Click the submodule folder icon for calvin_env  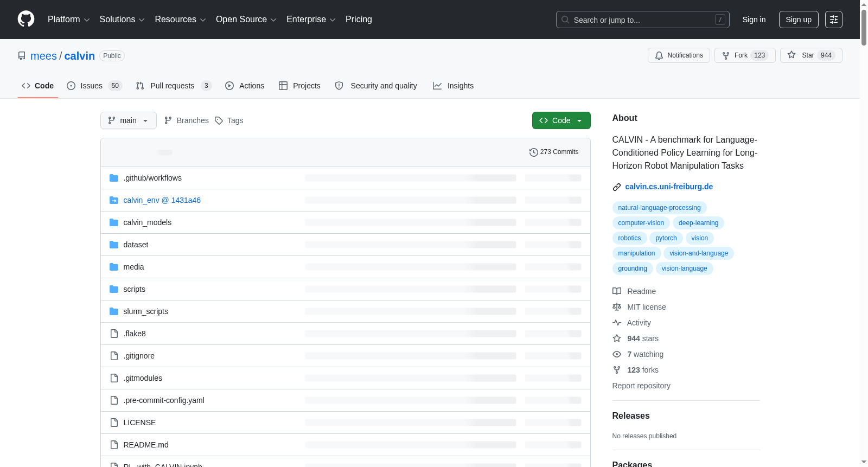coord(114,200)
